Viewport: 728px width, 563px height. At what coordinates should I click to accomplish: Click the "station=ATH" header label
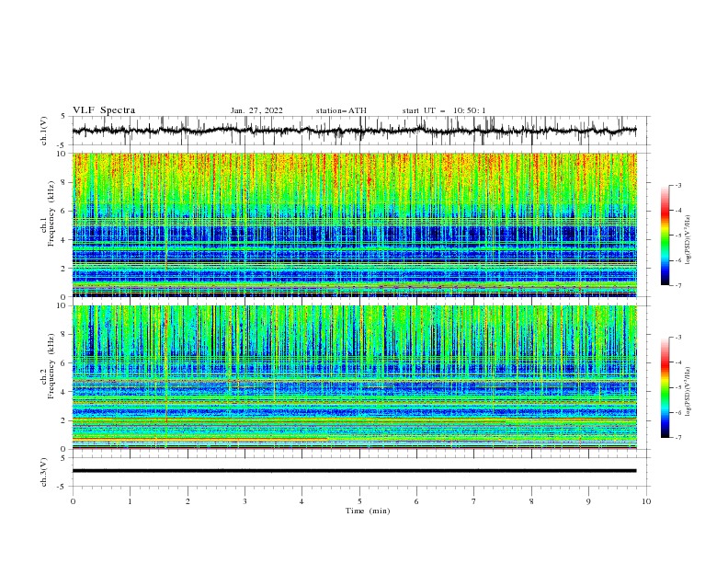pyautogui.click(x=341, y=110)
